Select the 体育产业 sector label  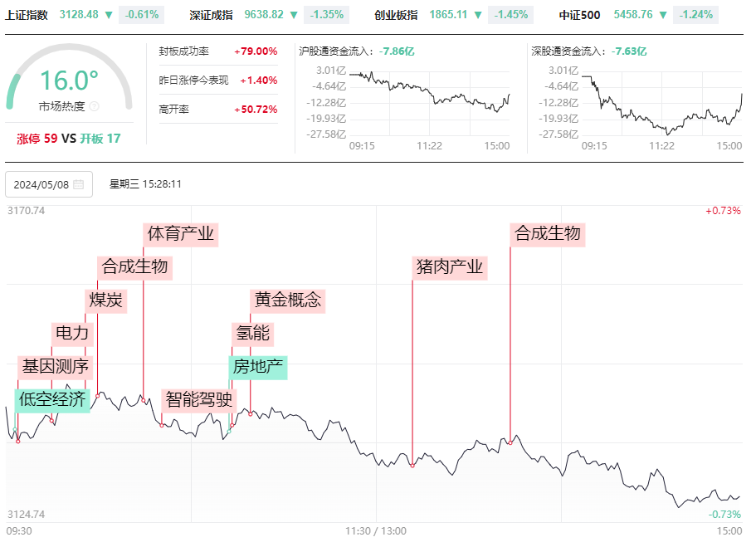click(181, 234)
